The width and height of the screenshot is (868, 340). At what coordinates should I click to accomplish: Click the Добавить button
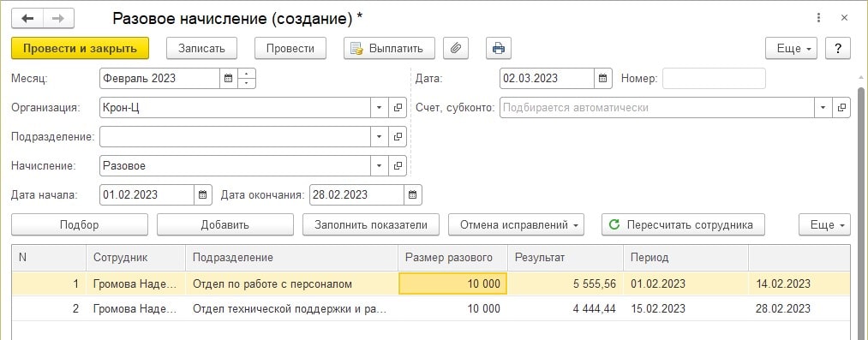[x=224, y=224]
